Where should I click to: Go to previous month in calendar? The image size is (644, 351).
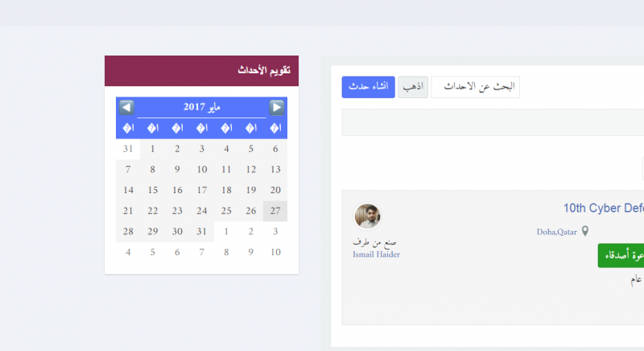pyautogui.click(x=126, y=108)
